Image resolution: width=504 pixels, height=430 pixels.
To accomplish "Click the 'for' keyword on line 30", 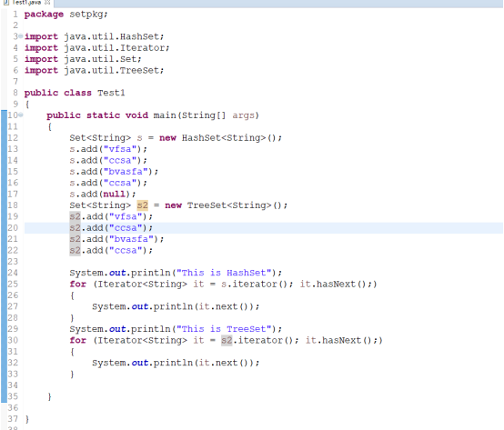I will point(78,340).
